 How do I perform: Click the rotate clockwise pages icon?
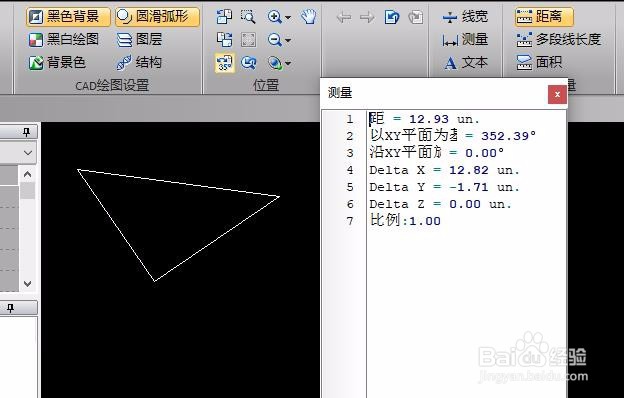pyautogui.click(x=224, y=40)
